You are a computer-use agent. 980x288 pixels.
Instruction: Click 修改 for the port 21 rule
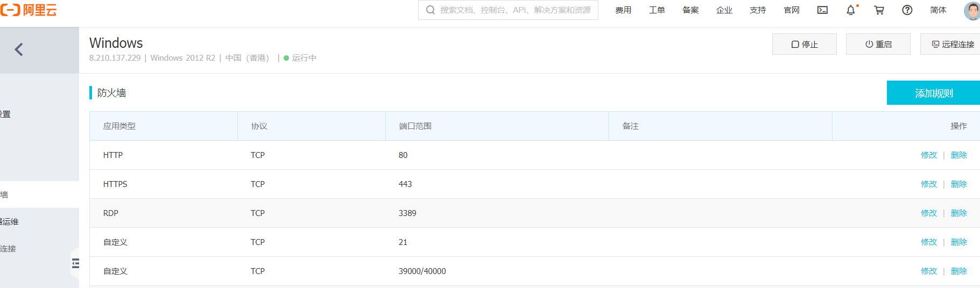929,242
